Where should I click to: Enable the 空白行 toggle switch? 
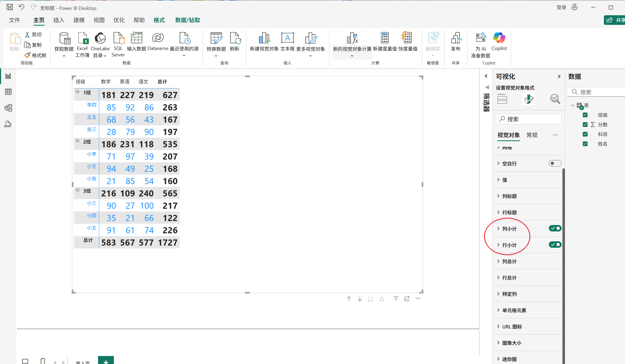(555, 163)
